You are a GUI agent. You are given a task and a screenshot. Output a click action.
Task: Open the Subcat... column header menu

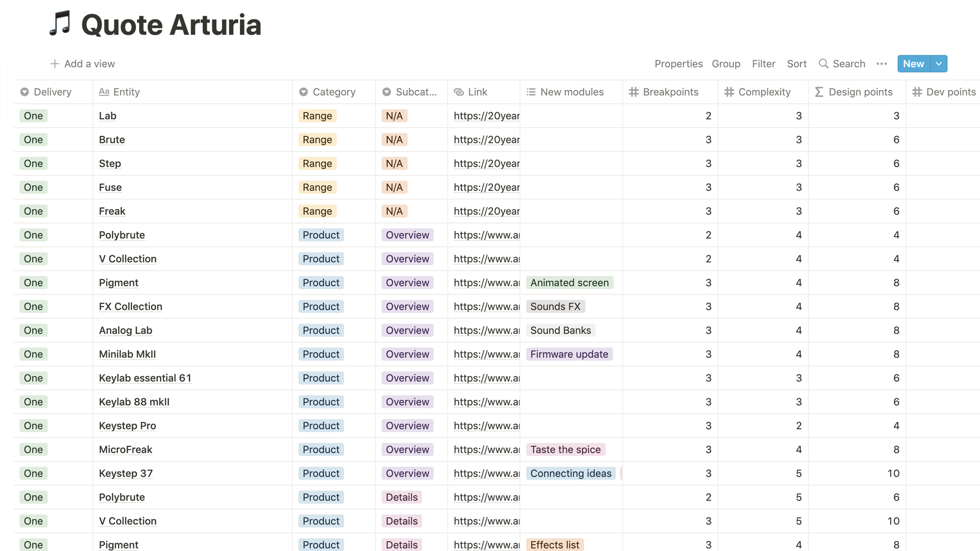(x=411, y=92)
